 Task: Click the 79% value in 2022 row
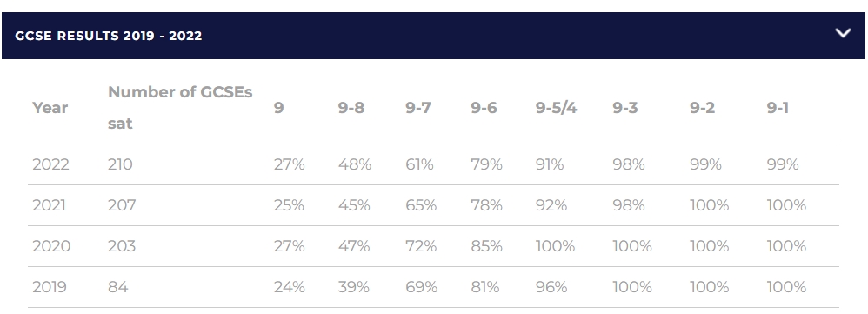pyautogui.click(x=486, y=164)
